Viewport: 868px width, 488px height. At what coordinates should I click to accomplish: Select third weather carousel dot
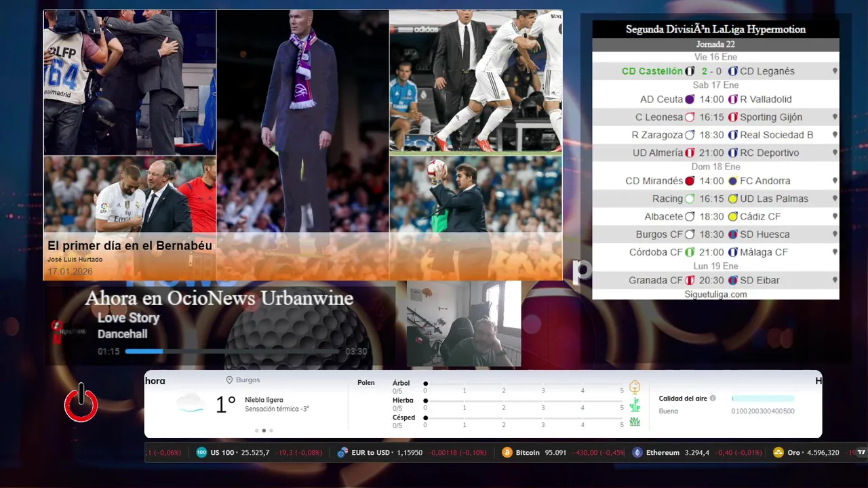(271, 430)
